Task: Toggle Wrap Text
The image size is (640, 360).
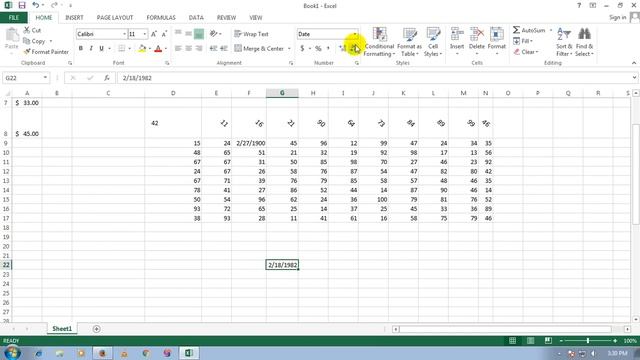Action: click(251, 34)
